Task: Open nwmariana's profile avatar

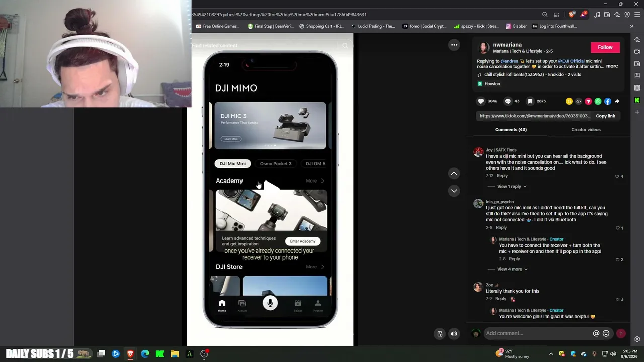Action: click(x=483, y=48)
